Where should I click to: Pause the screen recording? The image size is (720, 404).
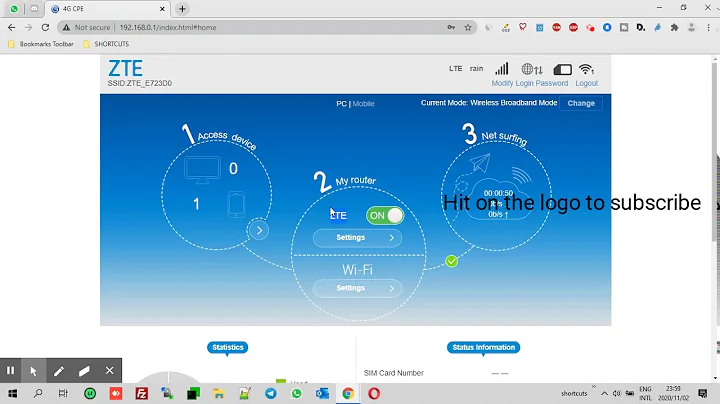pos(10,370)
